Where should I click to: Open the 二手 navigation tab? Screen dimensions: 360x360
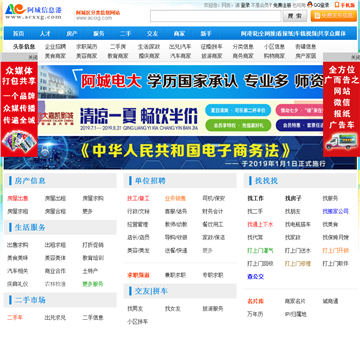coord(125,34)
